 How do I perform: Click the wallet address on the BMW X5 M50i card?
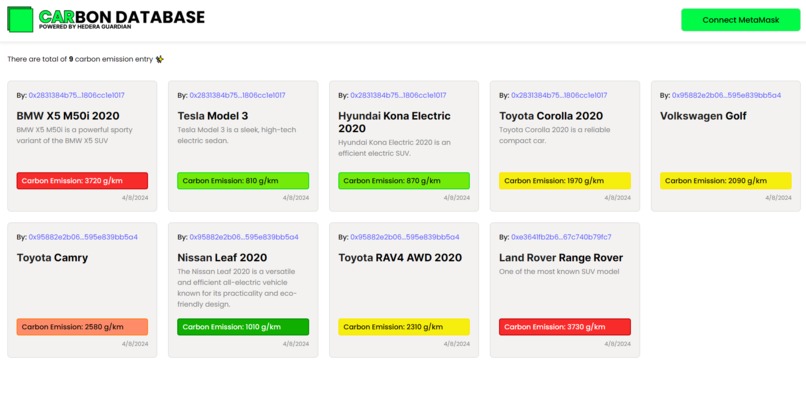tap(77, 95)
